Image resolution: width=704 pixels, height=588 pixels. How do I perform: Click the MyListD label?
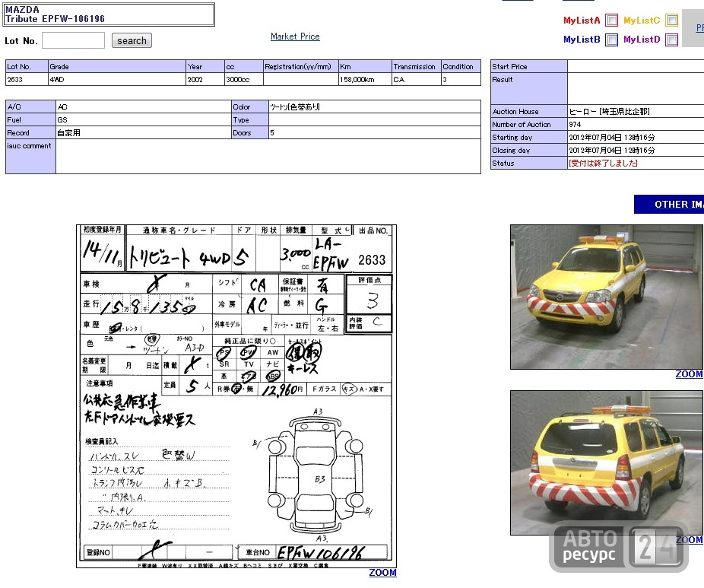click(x=642, y=40)
